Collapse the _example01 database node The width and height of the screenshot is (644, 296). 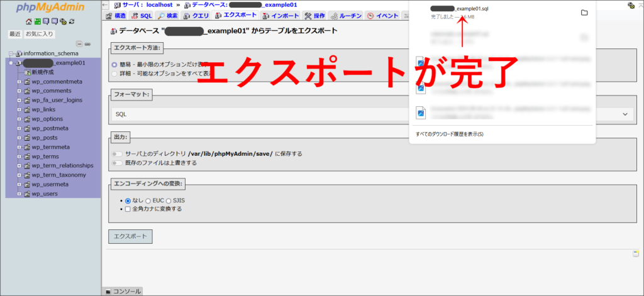[11, 63]
